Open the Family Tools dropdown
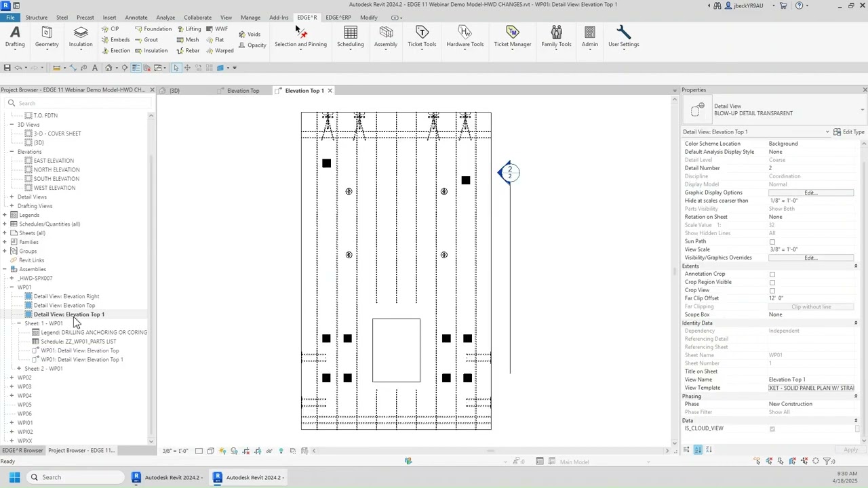This screenshot has height=488, width=868. pyautogui.click(x=556, y=38)
